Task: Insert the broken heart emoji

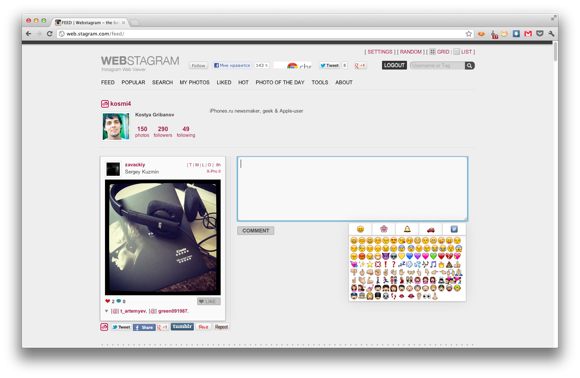Action: [449, 256]
